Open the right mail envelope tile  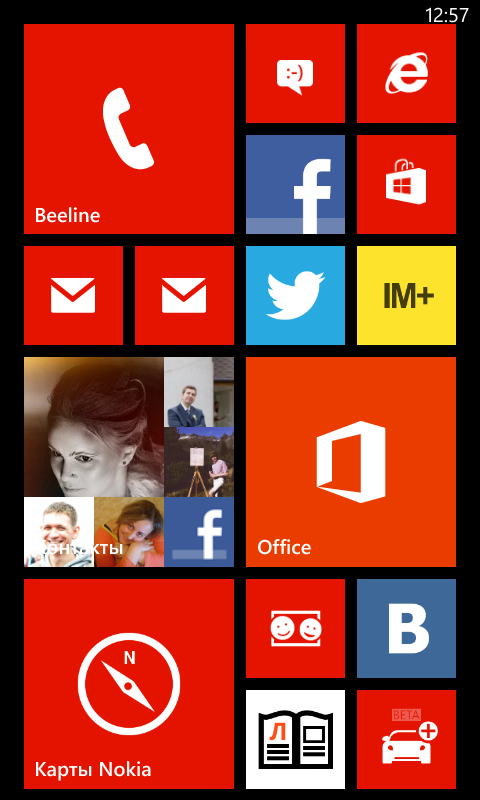[x=185, y=295]
